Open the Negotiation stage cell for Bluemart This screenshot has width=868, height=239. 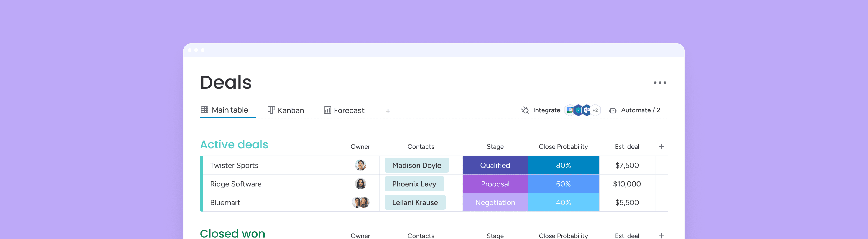click(x=495, y=202)
